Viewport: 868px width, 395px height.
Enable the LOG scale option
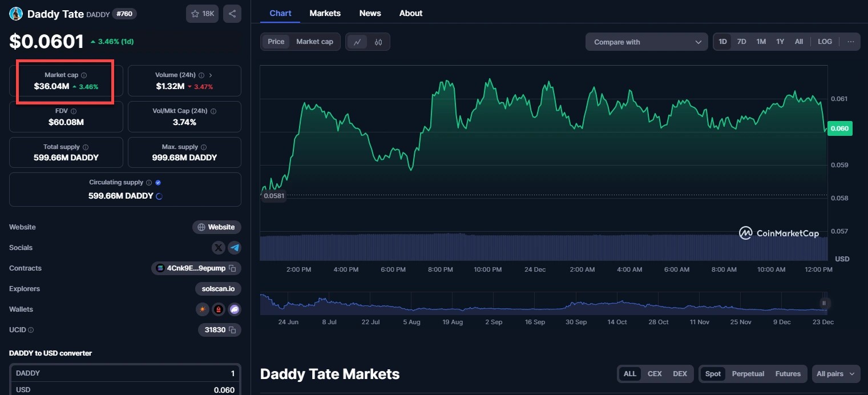[825, 42]
